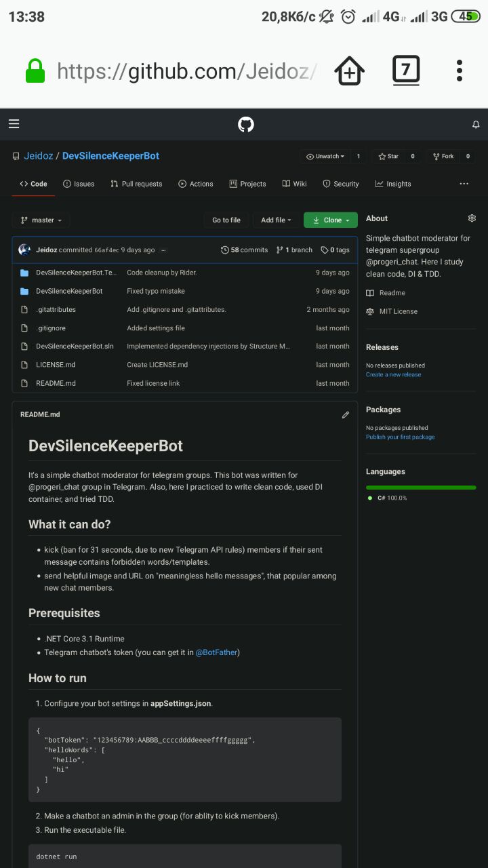Open DevSilenceKeeperBot repository title link

pyautogui.click(x=110, y=156)
